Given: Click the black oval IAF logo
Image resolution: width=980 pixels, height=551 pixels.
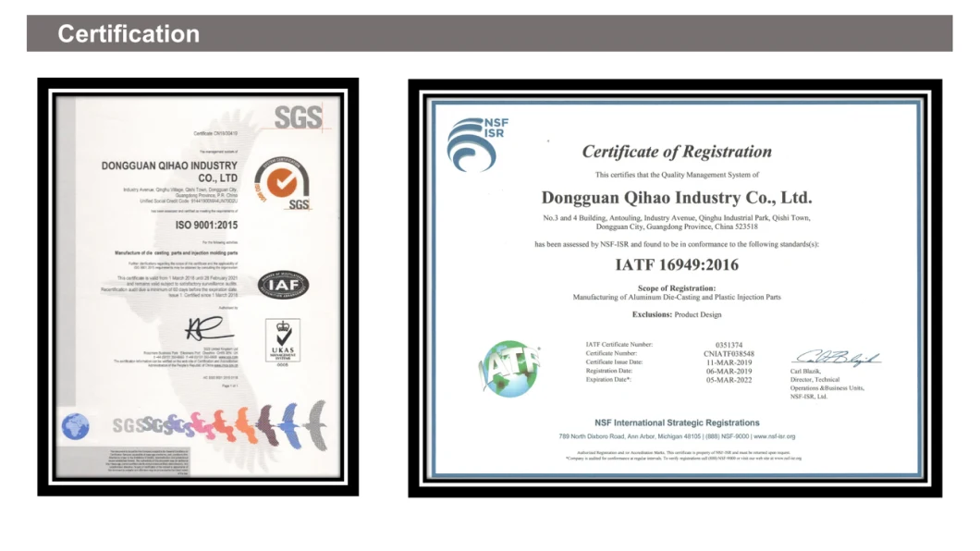Looking at the screenshot, I should (283, 286).
